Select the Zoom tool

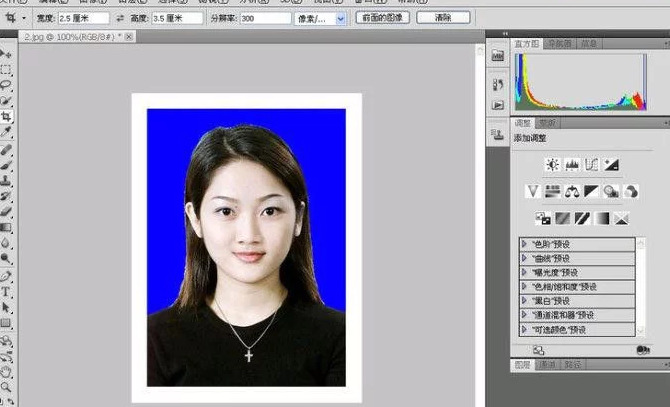[x=6, y=387]
